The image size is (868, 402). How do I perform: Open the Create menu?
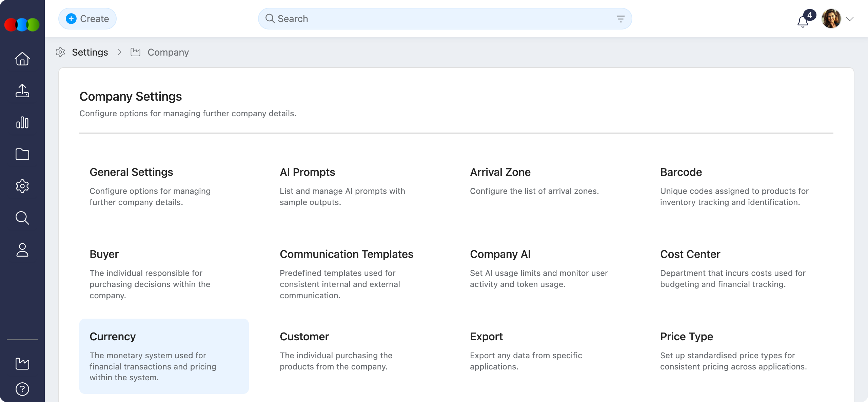(x=87, y=19)
